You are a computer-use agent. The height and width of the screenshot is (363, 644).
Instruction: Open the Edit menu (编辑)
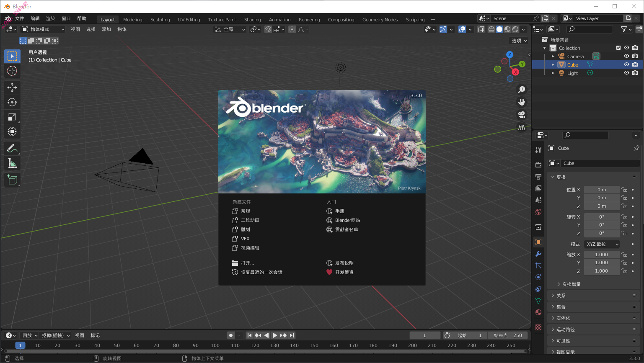coord(35,18)
